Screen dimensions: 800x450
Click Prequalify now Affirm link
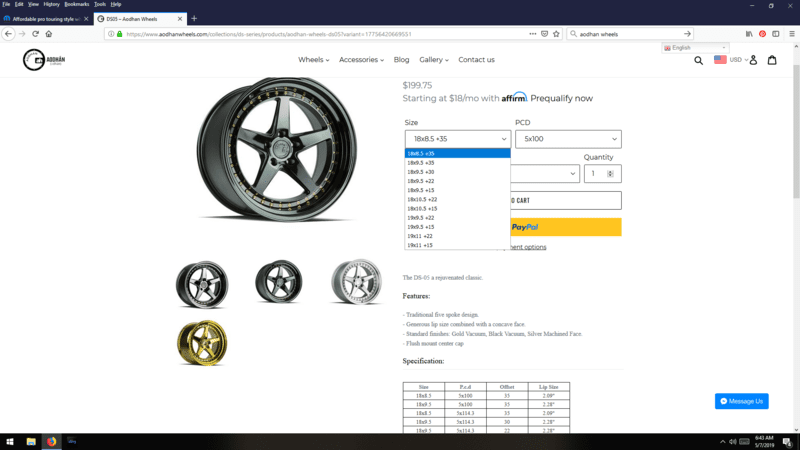pyautogui.click(x=561, y=98)
